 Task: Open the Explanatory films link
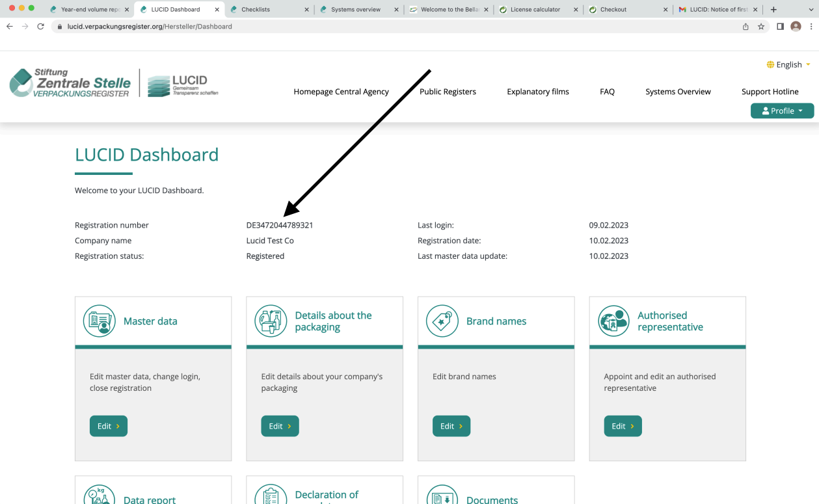pyautogui.click(x=538, y=92)
